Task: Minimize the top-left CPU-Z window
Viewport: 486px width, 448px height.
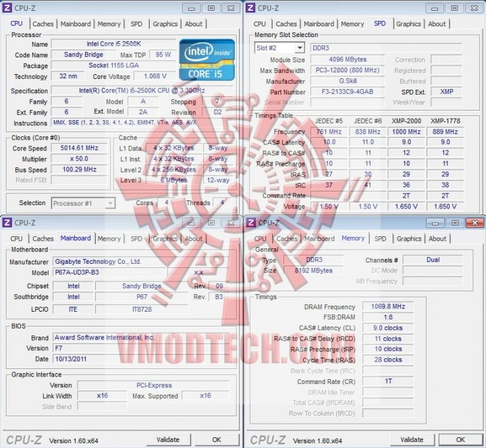Action: tap(191, 8)
